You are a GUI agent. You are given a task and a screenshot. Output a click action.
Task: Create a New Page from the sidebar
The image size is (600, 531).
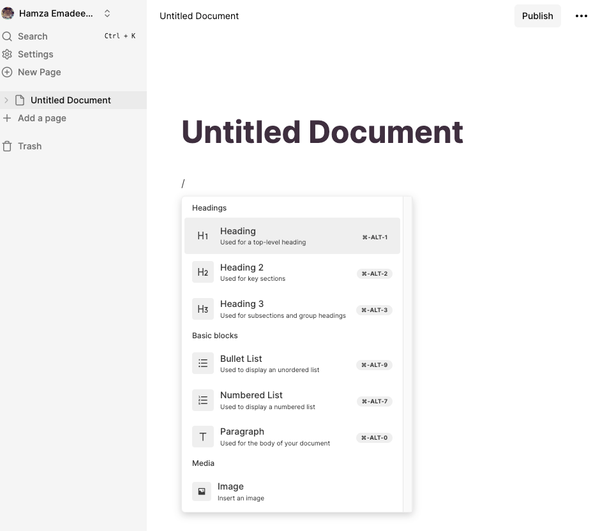[73, 72]
